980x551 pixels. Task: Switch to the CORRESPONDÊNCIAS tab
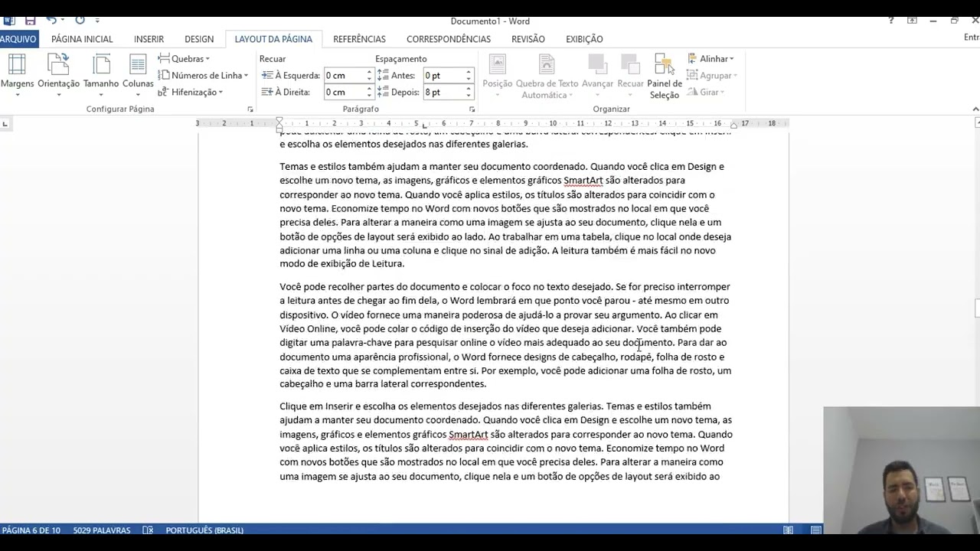tap(449, 39)
